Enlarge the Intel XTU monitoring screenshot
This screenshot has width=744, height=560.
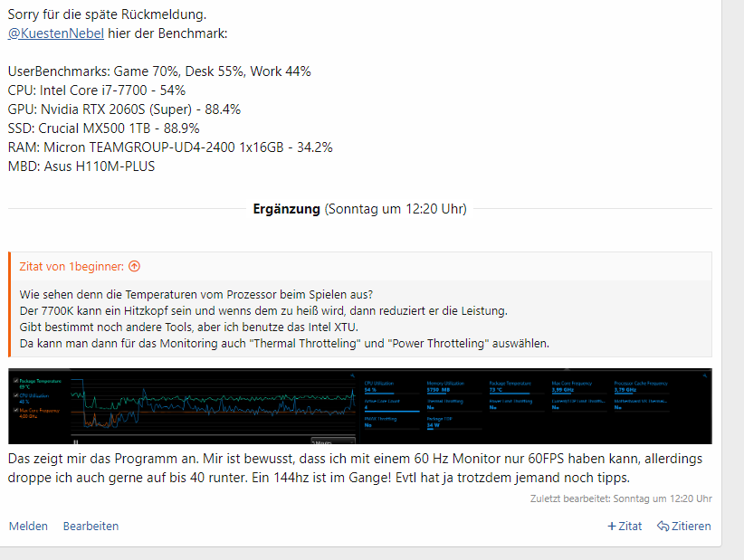click(360, 406)
